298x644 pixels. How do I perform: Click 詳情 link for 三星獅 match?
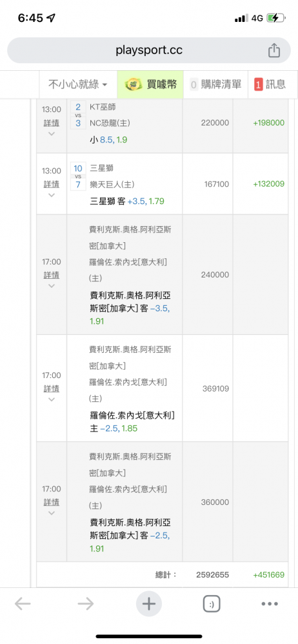(x=52, y=184)
